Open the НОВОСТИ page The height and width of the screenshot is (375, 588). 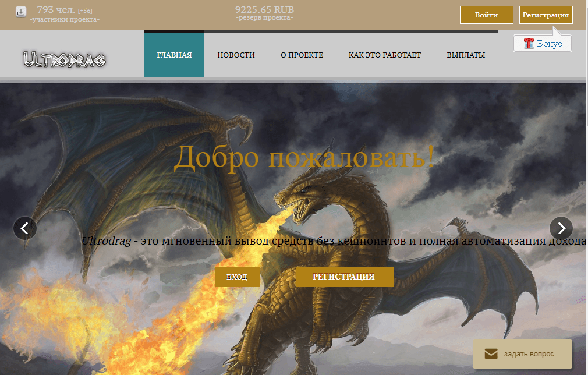point(236,55)
